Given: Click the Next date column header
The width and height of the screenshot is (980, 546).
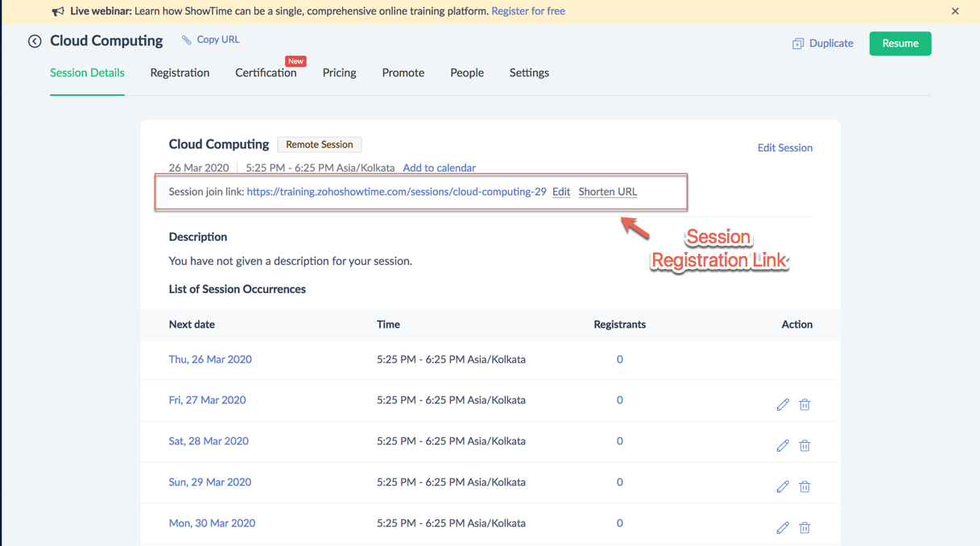Looking at the screenshot, I should [192, 325].
